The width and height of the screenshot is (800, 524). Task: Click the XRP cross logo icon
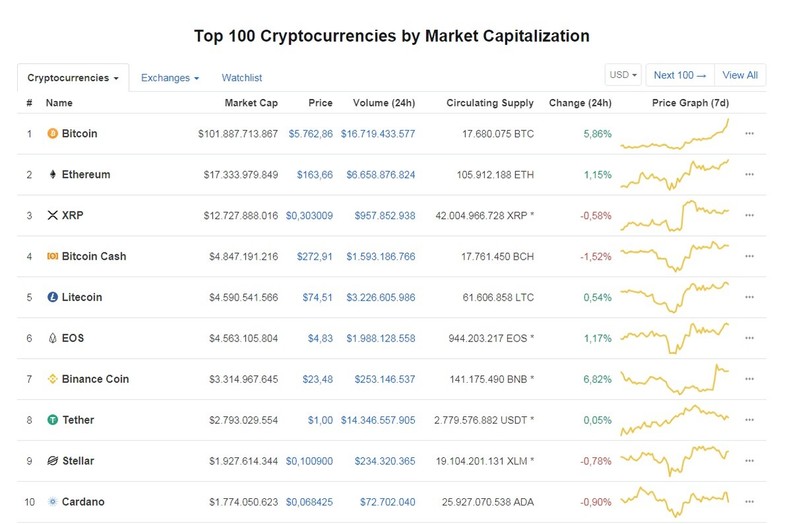pos(53,215)
